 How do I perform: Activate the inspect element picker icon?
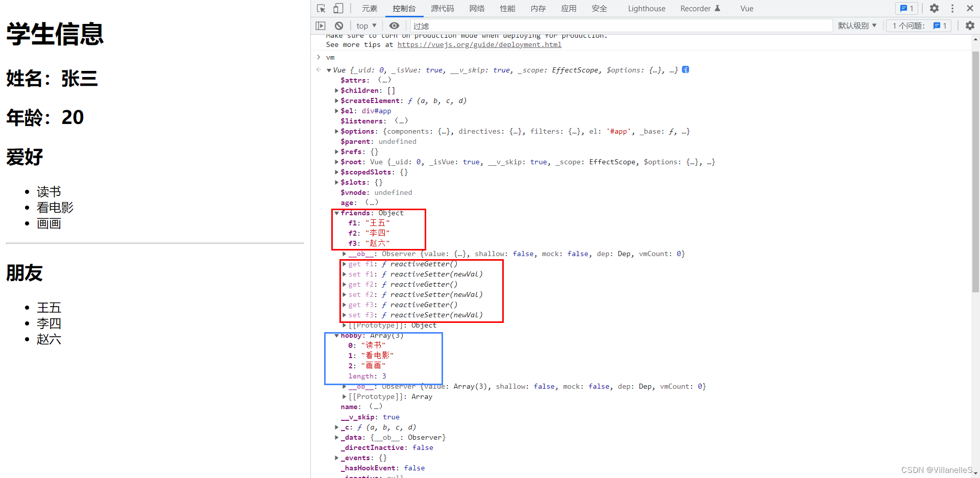coord(321,9)
